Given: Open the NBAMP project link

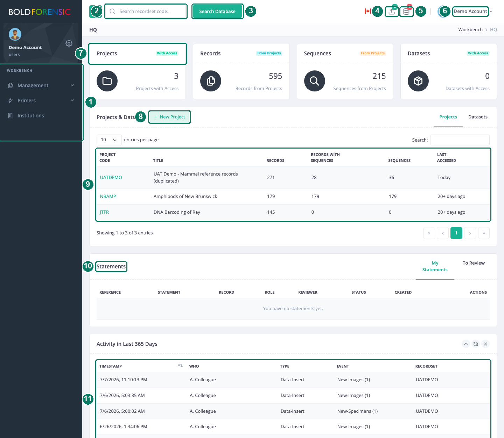Looking at the screenshot, I should point(108,196).
